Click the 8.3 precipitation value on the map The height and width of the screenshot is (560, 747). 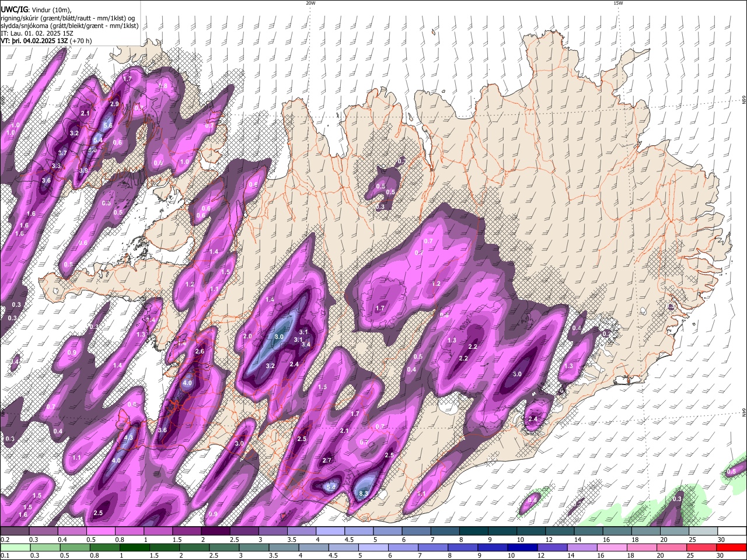(363, 494)
